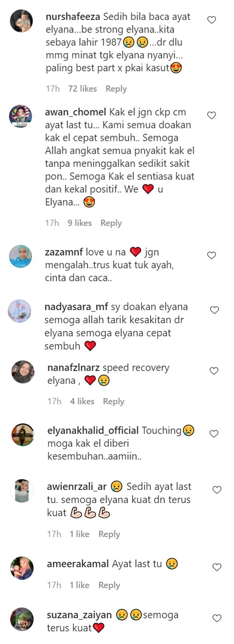Heart the nanafzlnarz speed recovery comment
Image resolution: width=234 pixels, height=644 pixels.
tap(214, 371)
